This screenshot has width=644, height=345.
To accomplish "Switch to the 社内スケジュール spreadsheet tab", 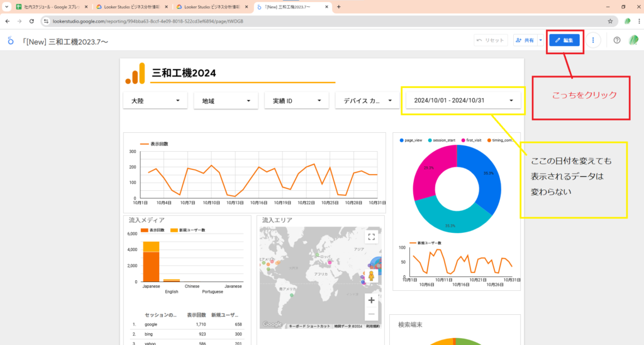I will [50, 7].
